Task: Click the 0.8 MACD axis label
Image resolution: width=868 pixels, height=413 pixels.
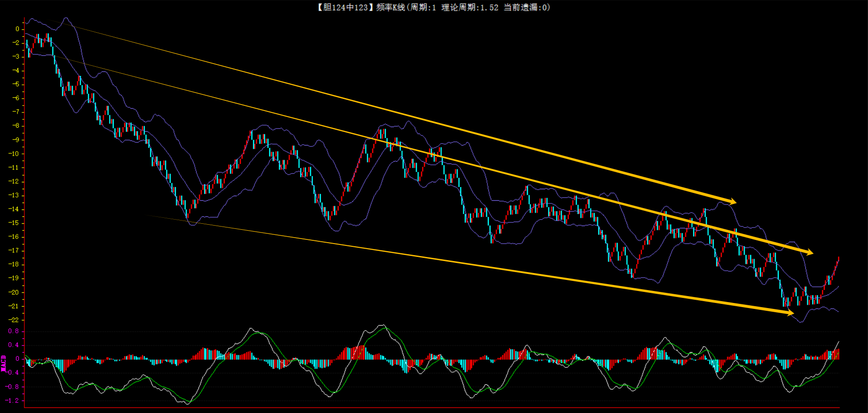Action: [14, 331]
